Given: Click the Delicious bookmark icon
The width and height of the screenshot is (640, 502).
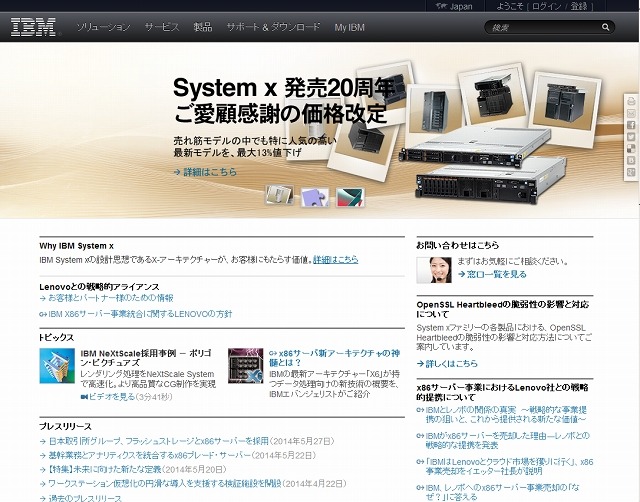Looking at the screenshot, I should (631, 149).
